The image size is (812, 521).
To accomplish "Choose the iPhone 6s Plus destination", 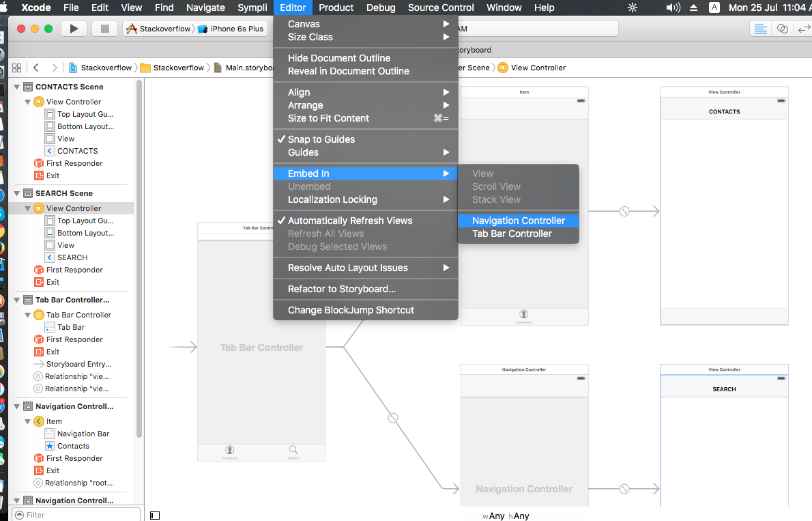I will click(231, 29).
